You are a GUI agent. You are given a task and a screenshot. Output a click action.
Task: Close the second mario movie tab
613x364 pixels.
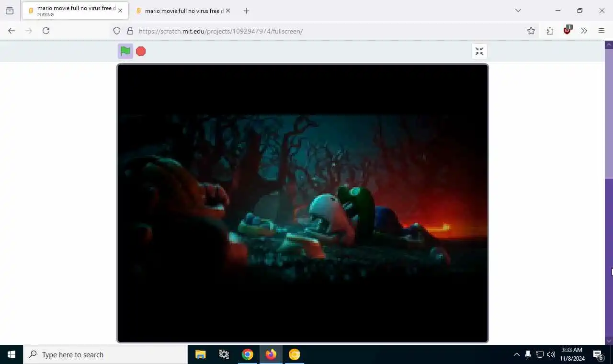tap(228, 11)
